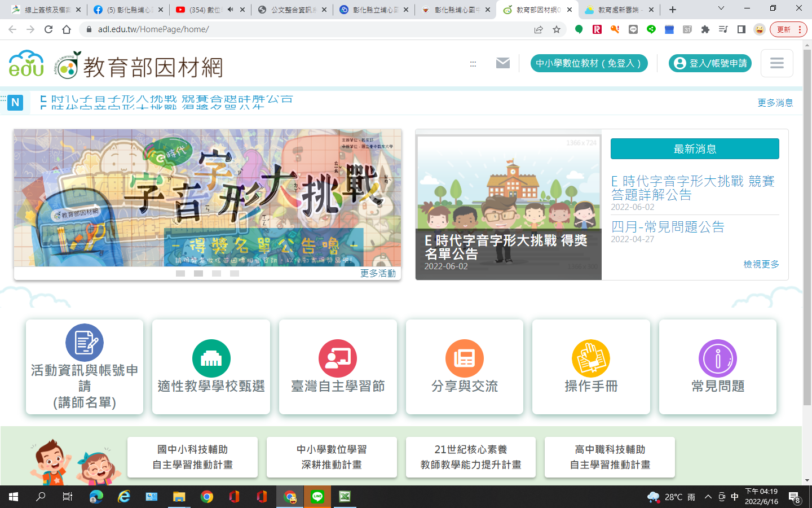Screen dimensions: 812x508
Task: Switch to YouTube (354) browser tab
Action: pyautogui.click(x=211, y=10)
